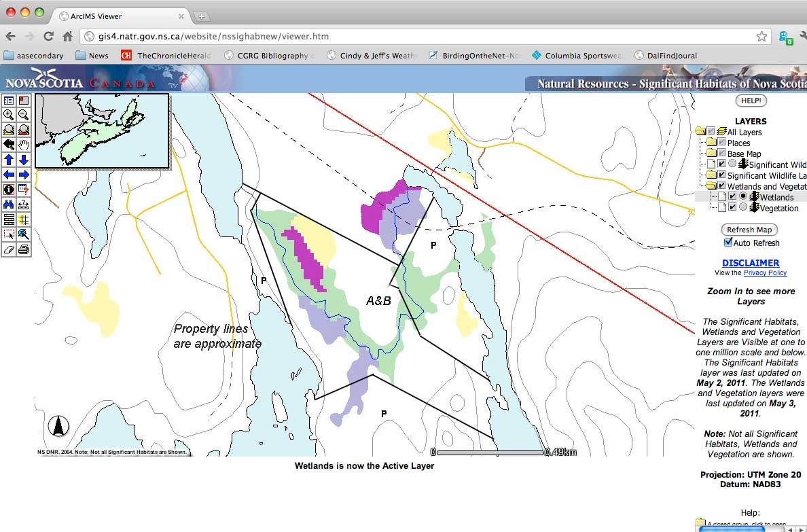807x532 pixels.
Task: Uncheck the Wetlands and Vegetation folder checkbox
Action: click(x=721, y=185)
